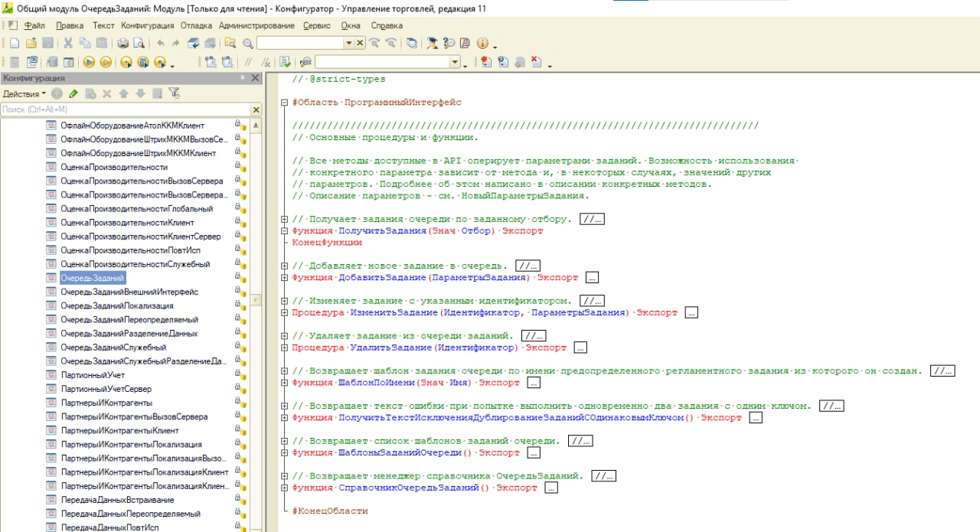980x532 pixels.
Task: Click the Cut scissors icon
Action: pos(67,44)
